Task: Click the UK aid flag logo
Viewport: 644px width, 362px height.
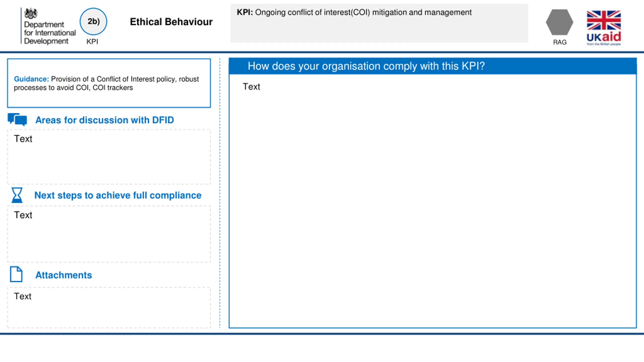Action: pyautogui.click(x=604, y=28)
